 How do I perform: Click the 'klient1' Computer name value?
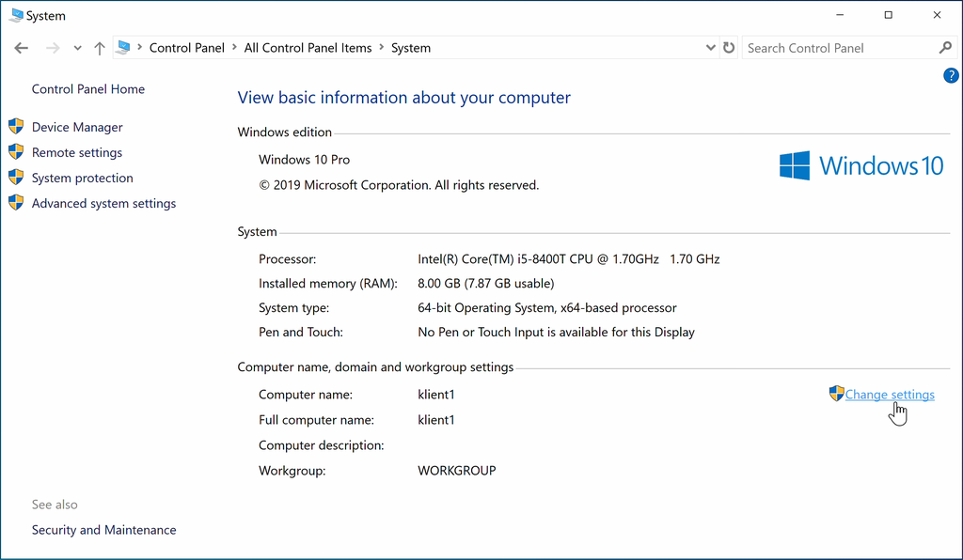(436, 395)
